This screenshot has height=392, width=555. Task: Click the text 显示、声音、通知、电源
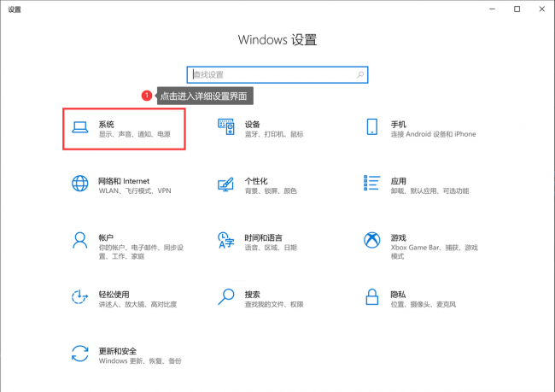[x=135, y=134]
